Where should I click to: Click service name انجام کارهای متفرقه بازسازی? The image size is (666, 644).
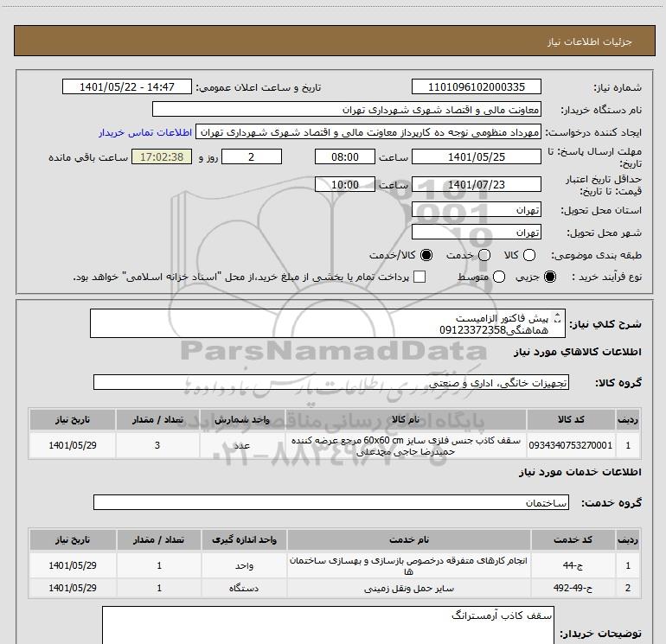[408, 565]
